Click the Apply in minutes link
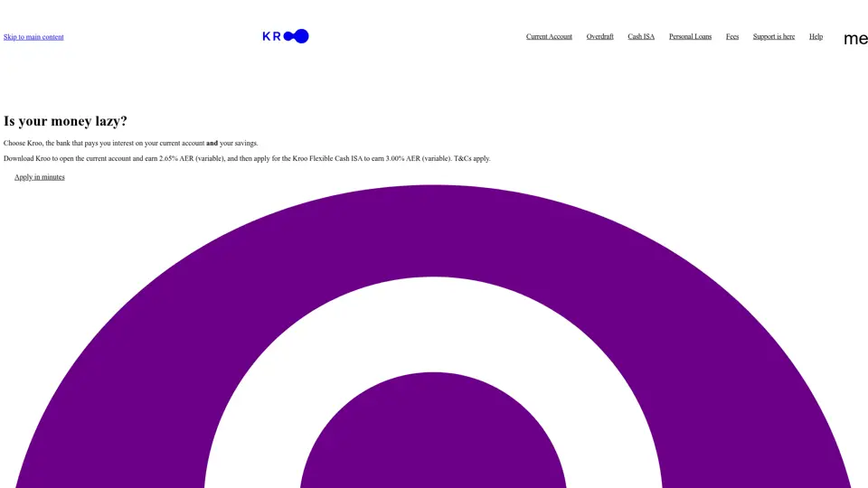This screenshot has width=868, height=488. coord(39,177)
